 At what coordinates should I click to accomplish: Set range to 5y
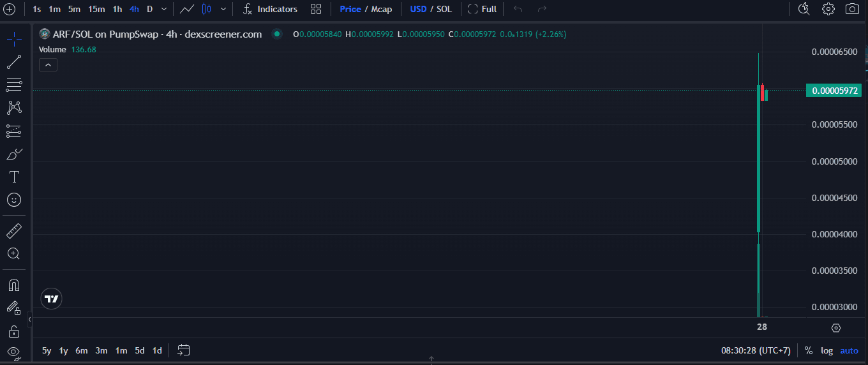click(x=47, y=350)
